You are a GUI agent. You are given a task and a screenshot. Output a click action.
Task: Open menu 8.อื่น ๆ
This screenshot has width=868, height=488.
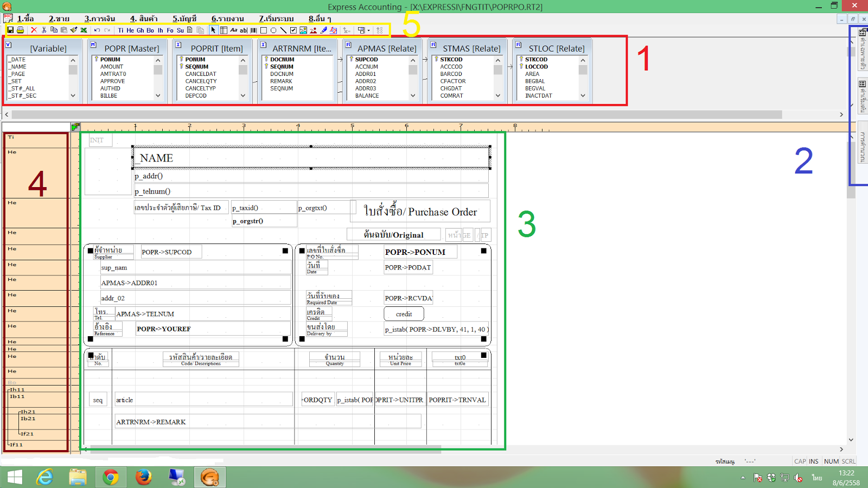click(x=320, y=18)
